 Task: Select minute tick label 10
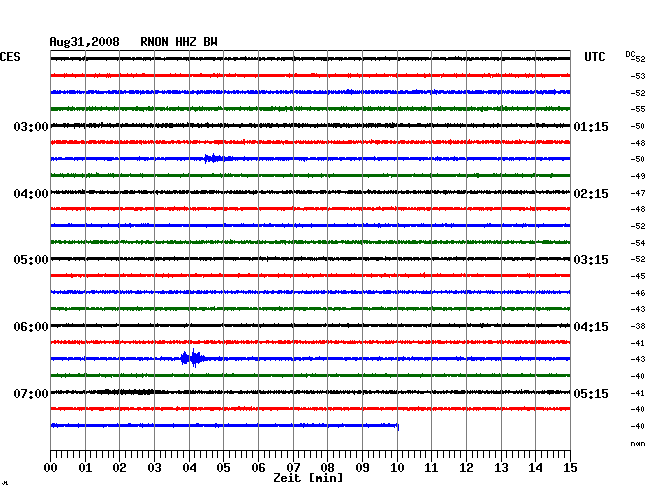coord(397,468)
